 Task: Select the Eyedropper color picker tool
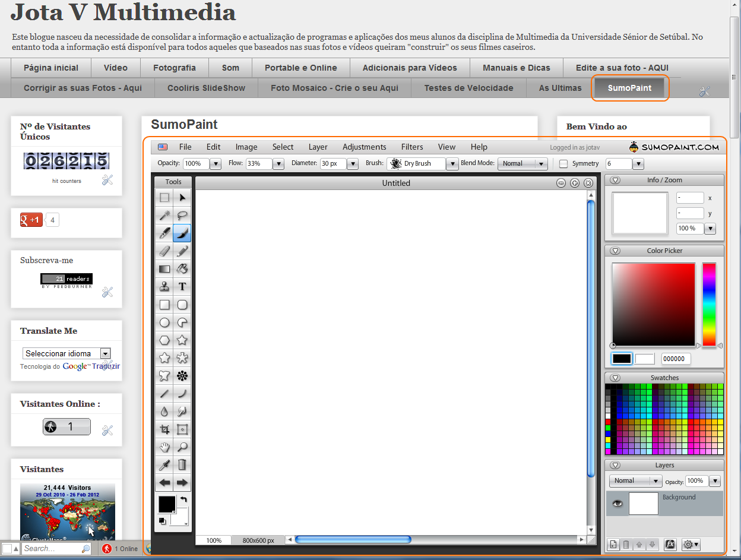[164, 465]
